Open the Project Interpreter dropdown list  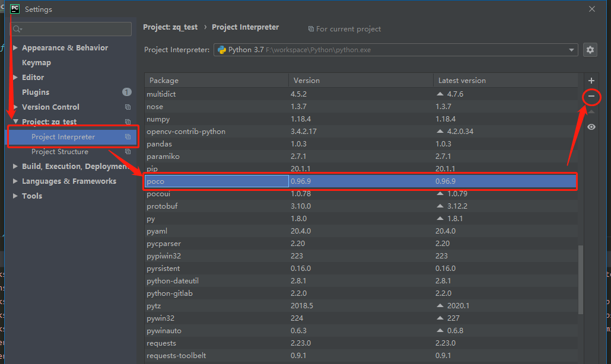click(x=571, y=50)
